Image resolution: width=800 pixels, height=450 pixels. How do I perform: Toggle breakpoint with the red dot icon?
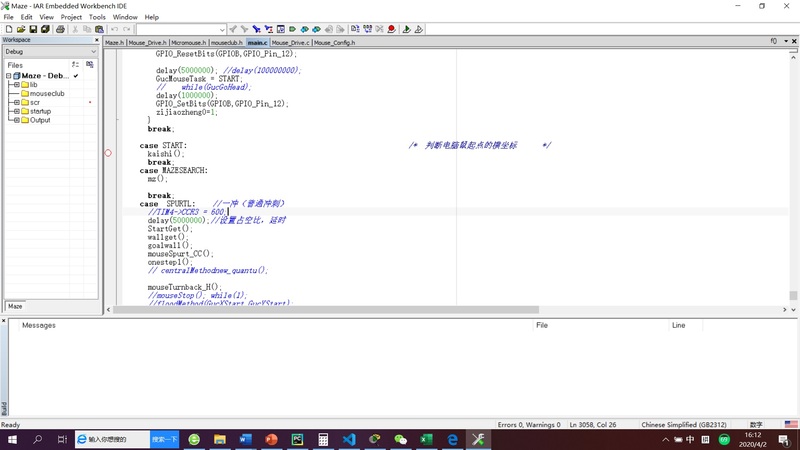391,29
